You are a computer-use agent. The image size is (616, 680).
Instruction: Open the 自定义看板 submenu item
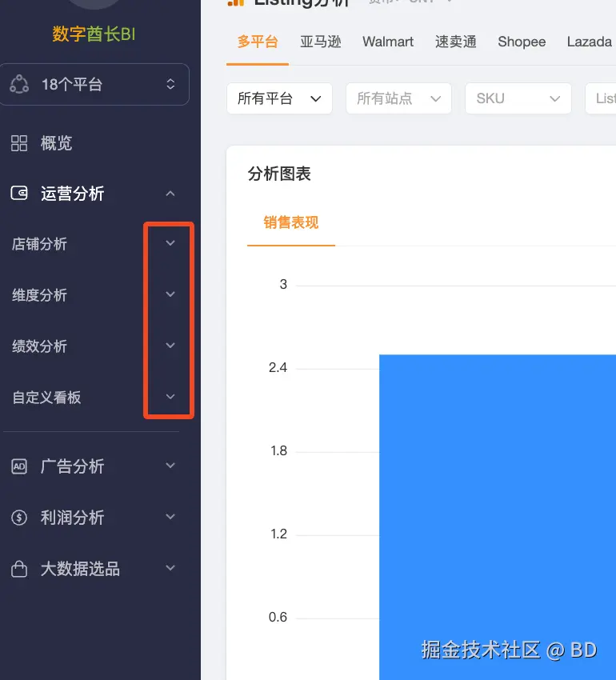coord(46,398)
